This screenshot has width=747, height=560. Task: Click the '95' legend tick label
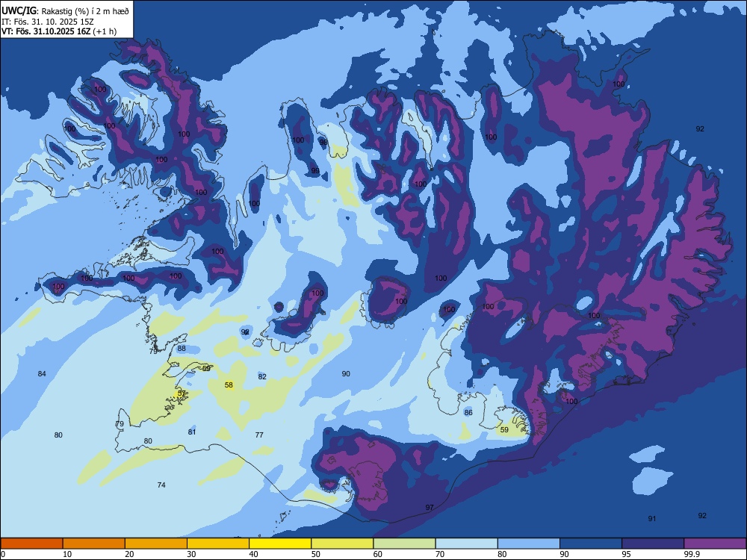(x=627, y=554)
